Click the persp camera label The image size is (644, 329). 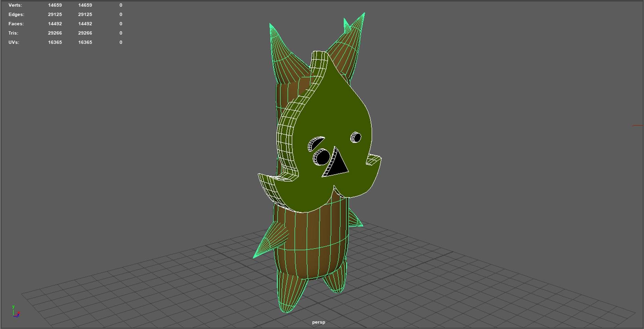tap(318, 322)
